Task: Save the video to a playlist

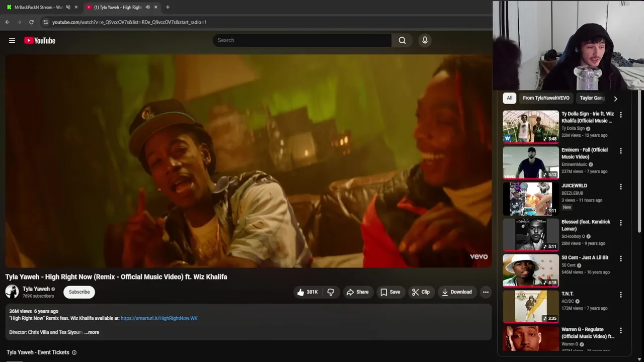Action: coord(390,292)
